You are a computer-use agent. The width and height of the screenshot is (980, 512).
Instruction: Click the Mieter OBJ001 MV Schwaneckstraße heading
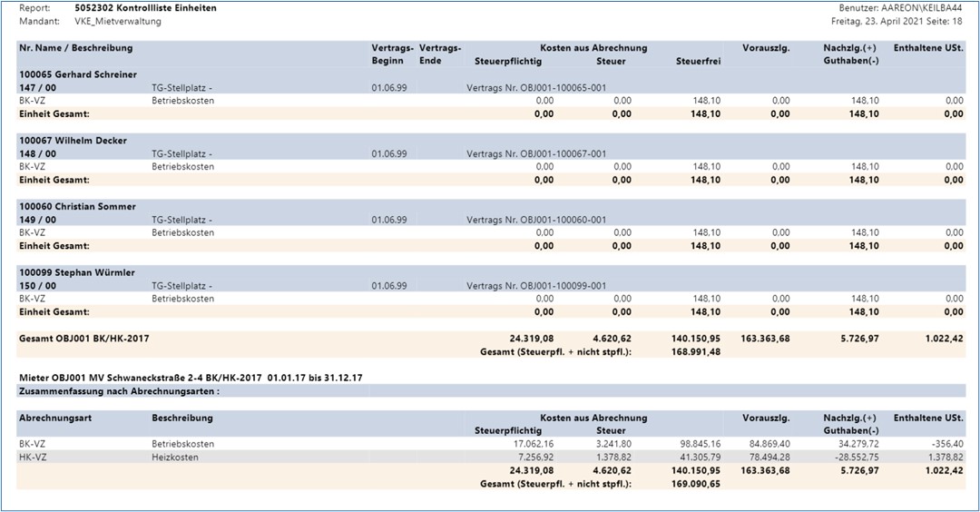tap(191, 378)
